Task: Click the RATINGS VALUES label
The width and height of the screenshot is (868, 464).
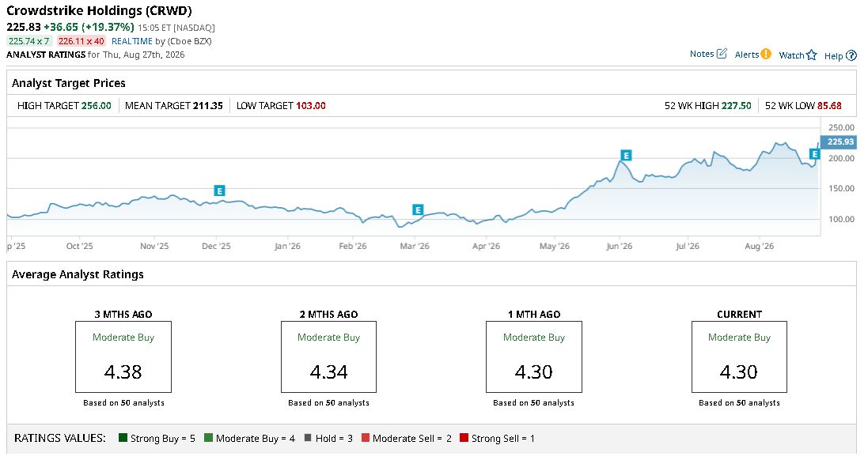Action: coord(60,438)
